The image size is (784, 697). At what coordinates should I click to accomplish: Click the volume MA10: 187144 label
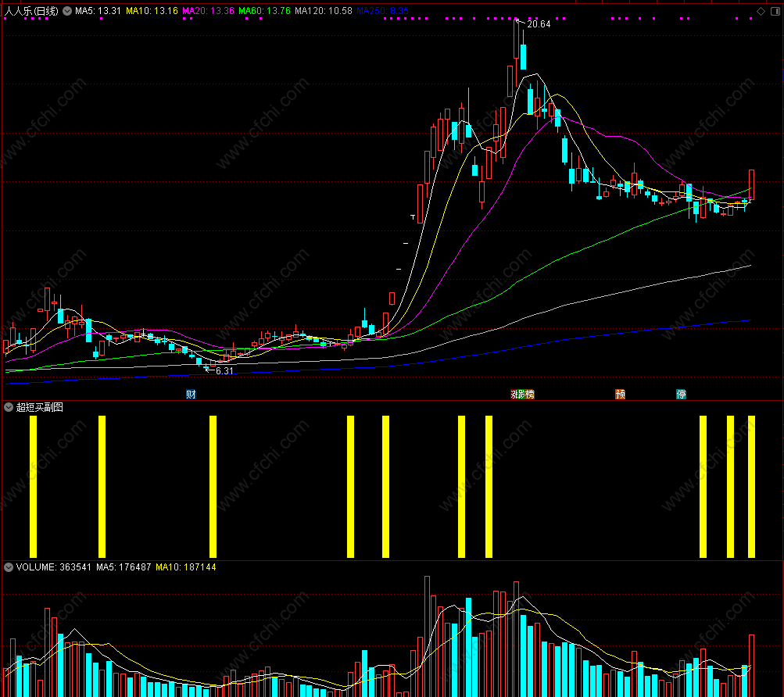click(x=185, y=567)
